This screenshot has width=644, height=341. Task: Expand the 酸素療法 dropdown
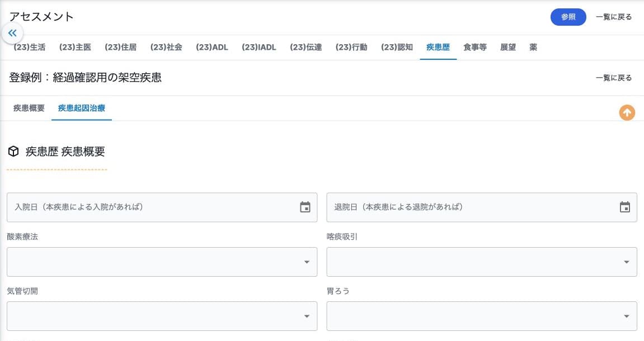[162, 262]
